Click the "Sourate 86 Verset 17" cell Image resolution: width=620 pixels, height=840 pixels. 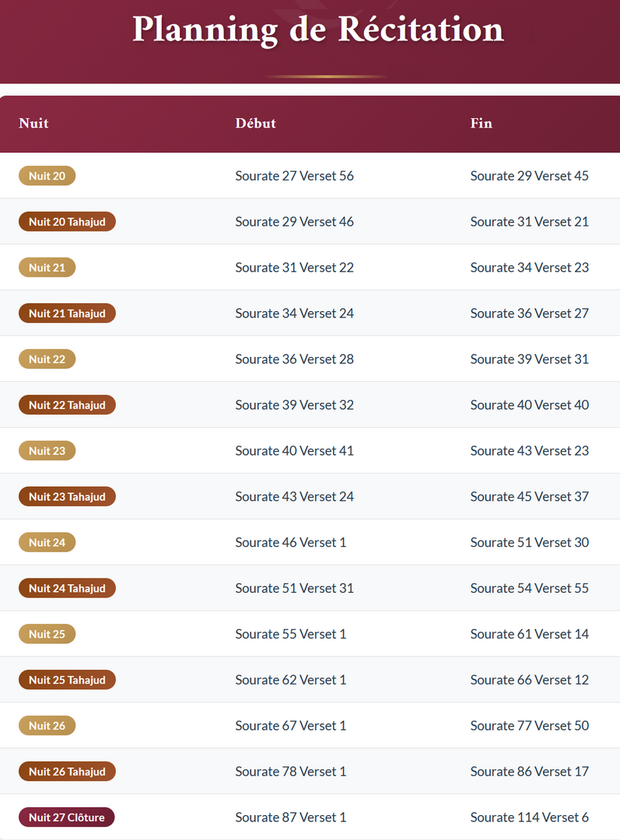529,772
